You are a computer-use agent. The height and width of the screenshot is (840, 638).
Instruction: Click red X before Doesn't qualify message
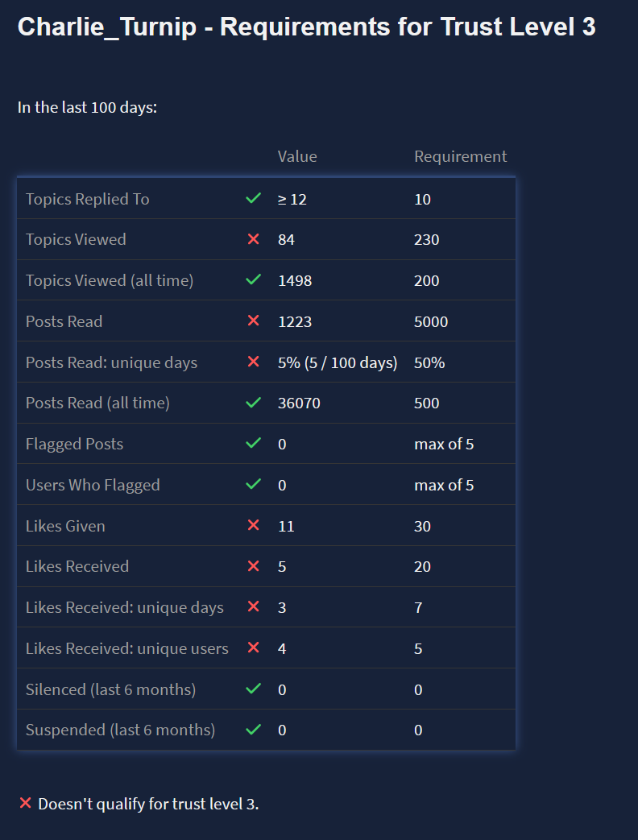(x=25, y=803)
